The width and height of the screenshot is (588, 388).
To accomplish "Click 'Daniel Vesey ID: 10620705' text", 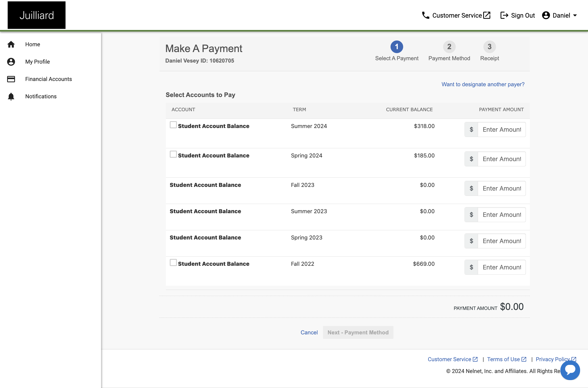I will point(200,61).
